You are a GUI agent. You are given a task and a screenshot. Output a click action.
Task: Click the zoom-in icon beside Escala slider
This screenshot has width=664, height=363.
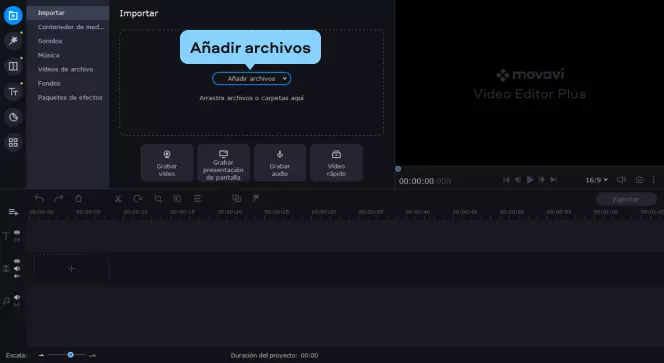93,355
